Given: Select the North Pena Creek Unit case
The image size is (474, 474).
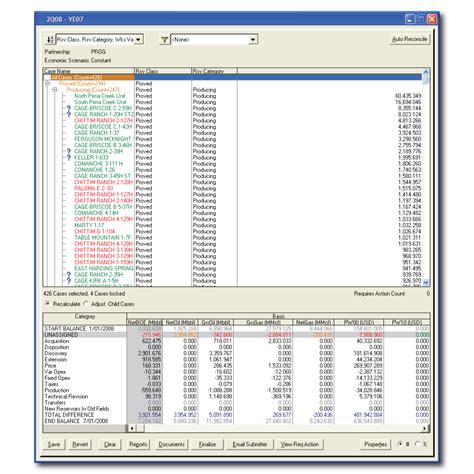Looking at the screenshot, I should (100, 96).
